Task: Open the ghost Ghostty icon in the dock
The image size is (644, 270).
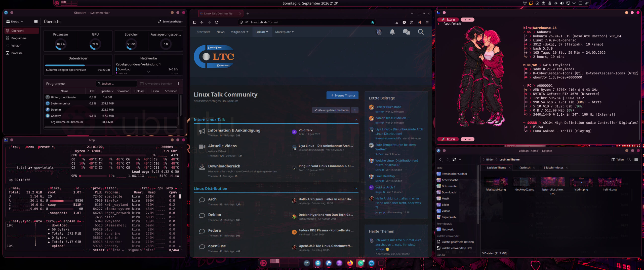Action: click(x=318, y=263)
